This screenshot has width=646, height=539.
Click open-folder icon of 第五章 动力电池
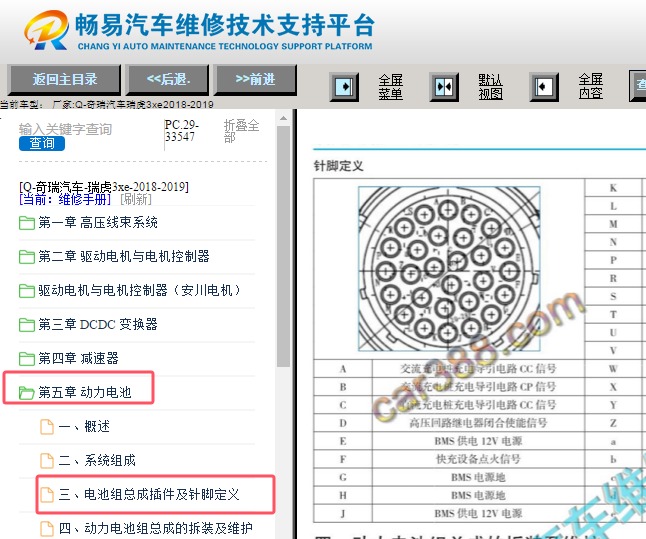[x=27, y=393]
